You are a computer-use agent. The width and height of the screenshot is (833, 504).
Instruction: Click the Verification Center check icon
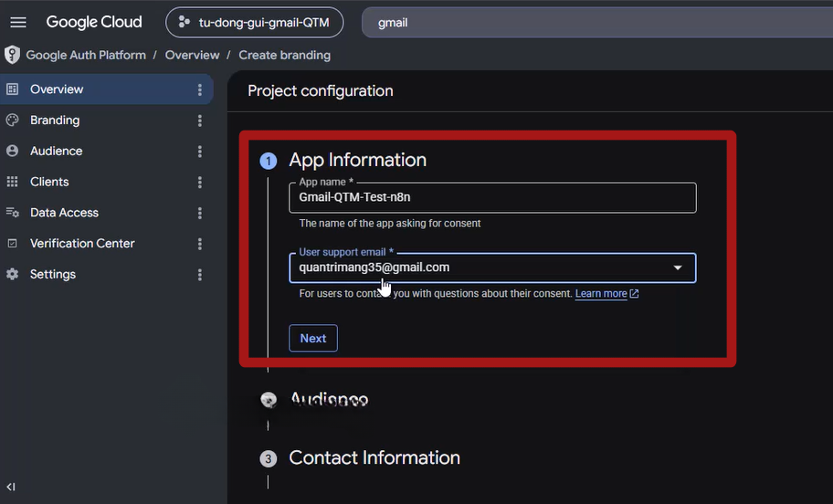pos(12,243)
